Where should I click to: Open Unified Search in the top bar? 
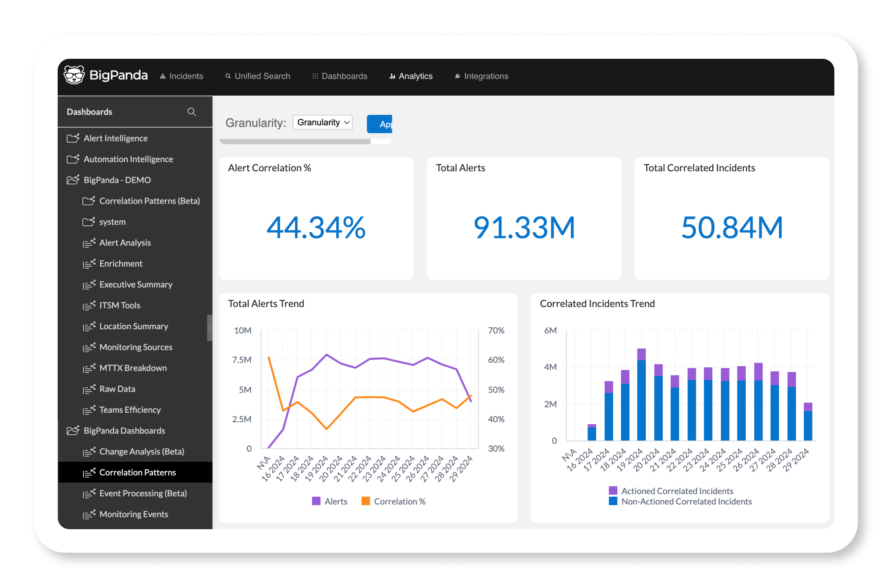point(258,76)
